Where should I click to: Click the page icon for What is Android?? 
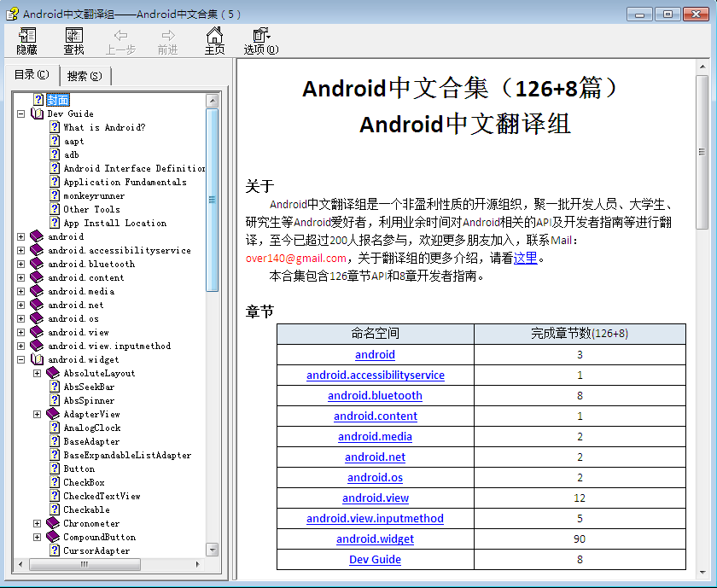[x=55, y=127]
